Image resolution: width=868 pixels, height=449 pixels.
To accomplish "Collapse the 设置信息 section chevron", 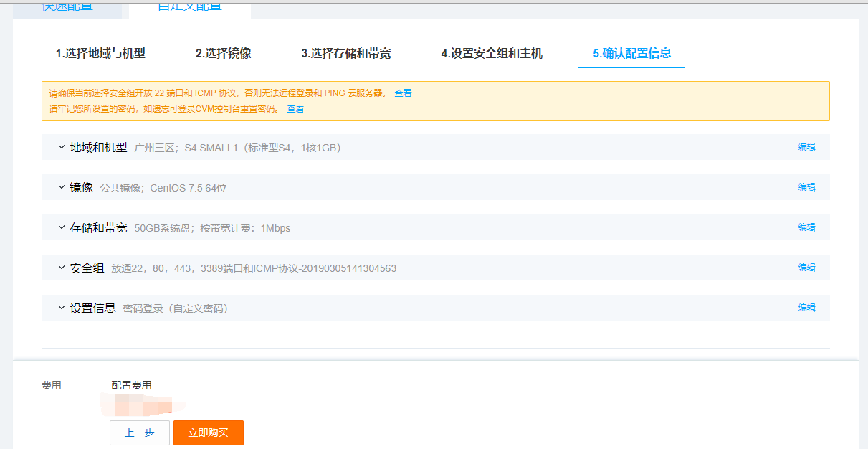I will 62,307.
